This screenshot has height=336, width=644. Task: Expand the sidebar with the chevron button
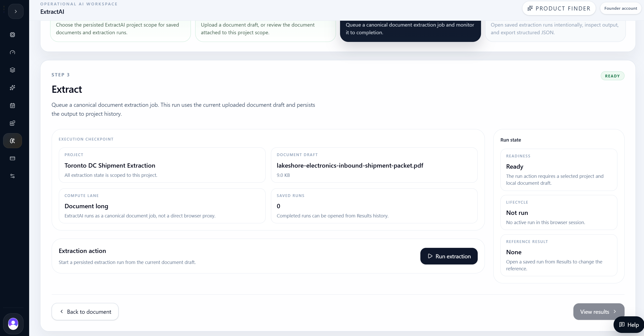pyautogui.click(x=16, y=11)
